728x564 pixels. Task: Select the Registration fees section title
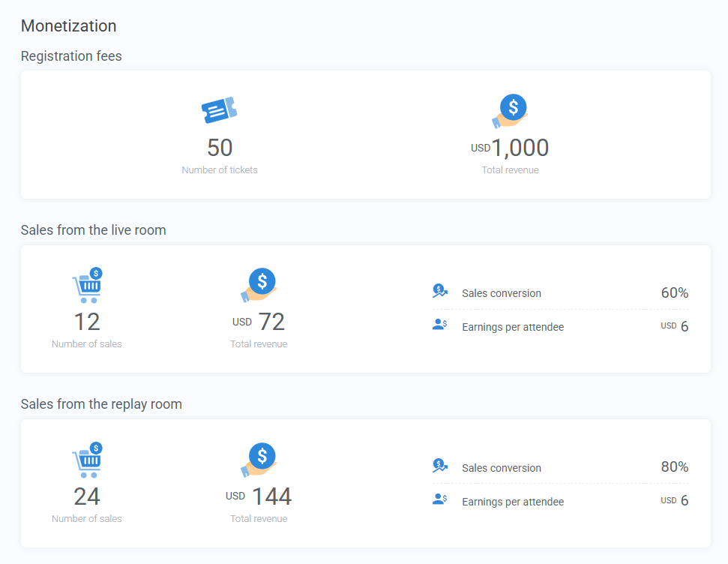pyautogui.click(x=71, y=56)
